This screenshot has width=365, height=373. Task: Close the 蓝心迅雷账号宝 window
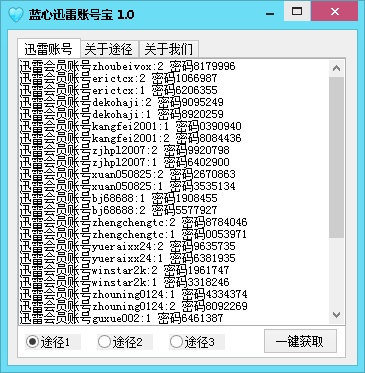[335, 12]
